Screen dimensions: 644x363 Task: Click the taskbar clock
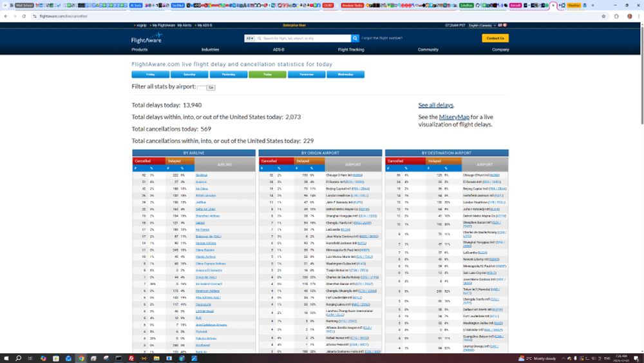coord(621,358)
